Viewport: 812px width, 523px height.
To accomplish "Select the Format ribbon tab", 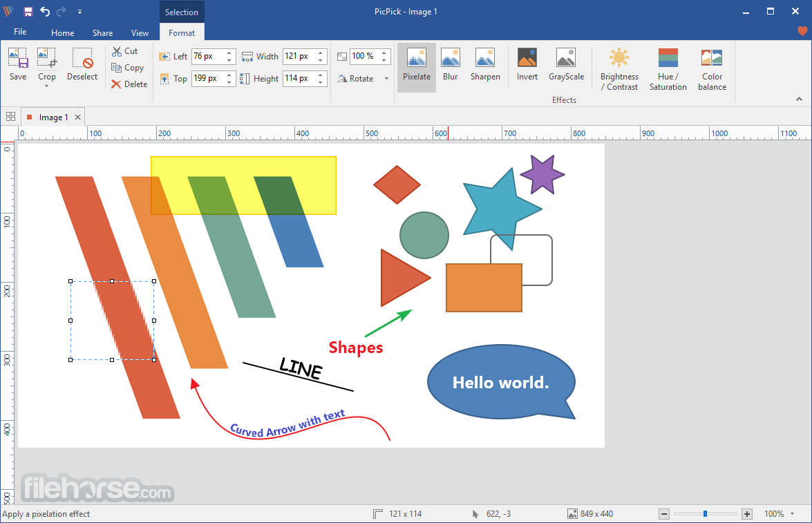I will 182,32.
